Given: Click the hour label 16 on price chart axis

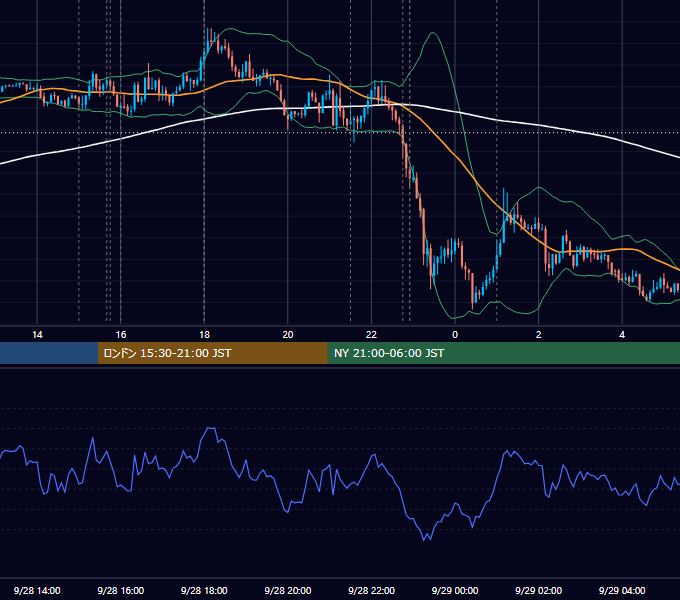Looking at the screenshot, I should click(x=121, y=335).
